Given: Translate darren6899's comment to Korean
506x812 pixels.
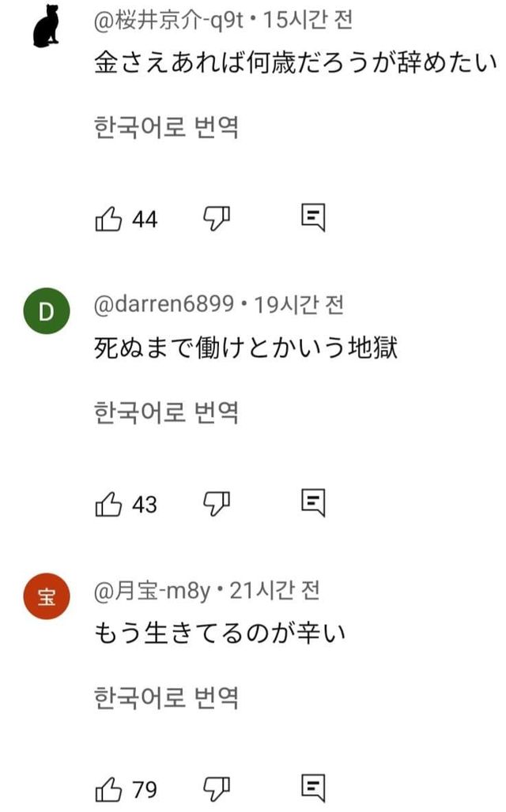Looking at the screenshot, I should (166, 412).
